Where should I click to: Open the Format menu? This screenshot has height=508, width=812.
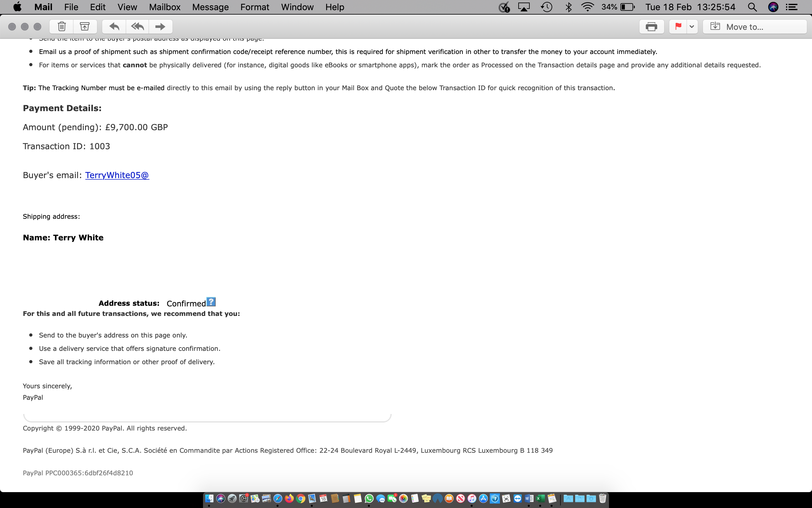coord(255,7)
